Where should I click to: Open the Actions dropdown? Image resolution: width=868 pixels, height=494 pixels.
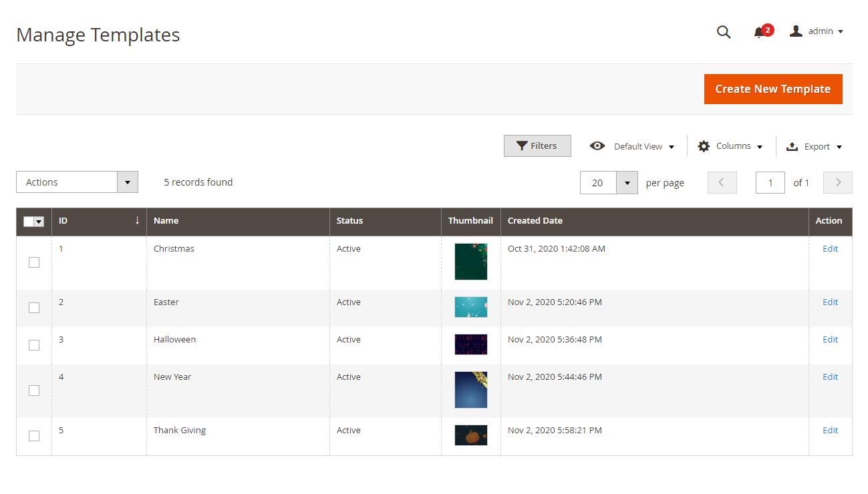(77, 182)
